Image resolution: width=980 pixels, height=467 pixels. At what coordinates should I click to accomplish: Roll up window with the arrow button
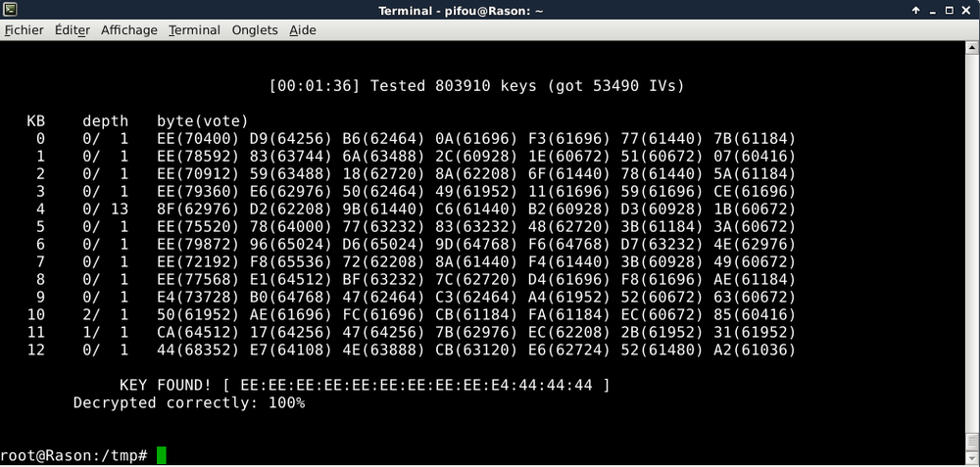click(915, 10)
